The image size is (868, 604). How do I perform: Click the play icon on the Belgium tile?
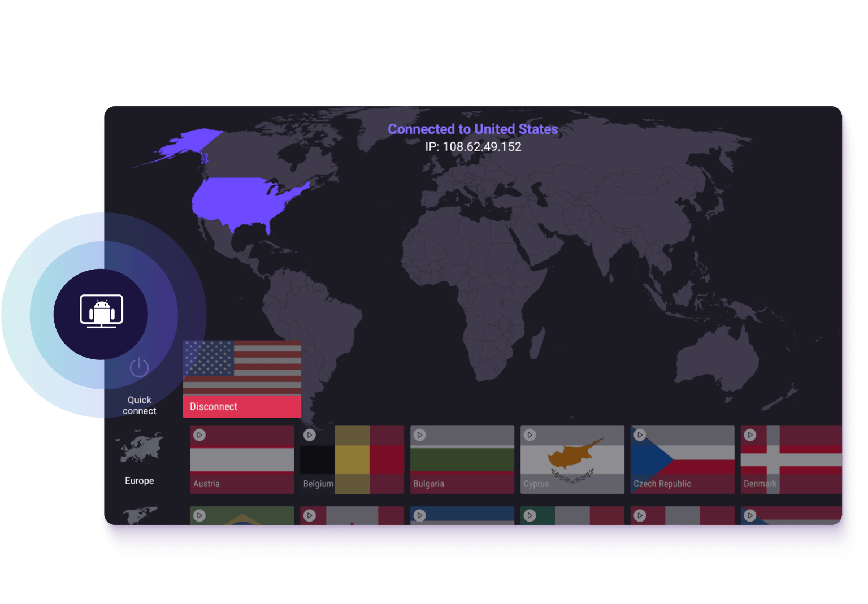(310, 435)
